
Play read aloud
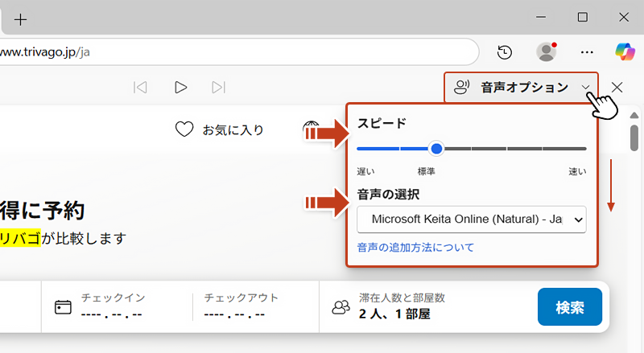[180, 88]
